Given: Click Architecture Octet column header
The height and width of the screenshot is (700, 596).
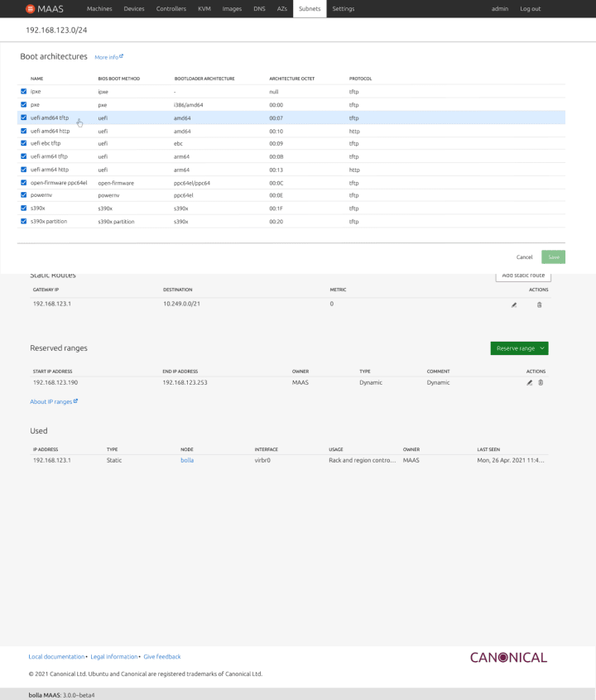Looking at the screenshot, I should [x=291, y=79].
